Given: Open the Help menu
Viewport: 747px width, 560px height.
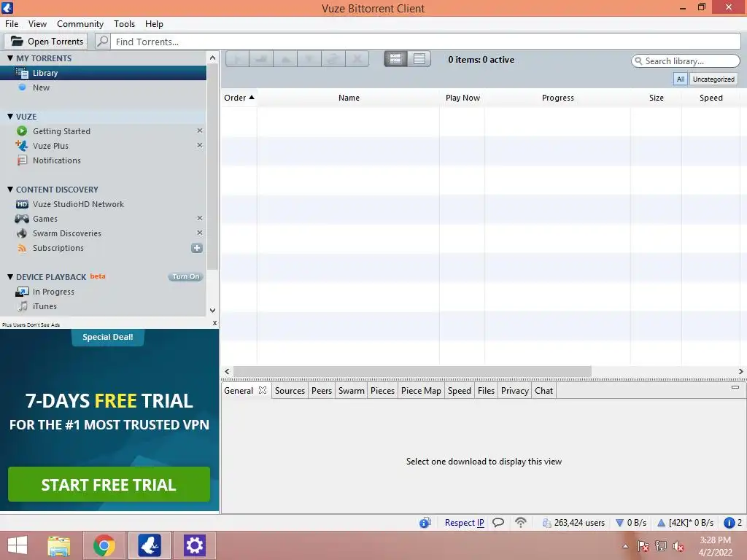Looking at the screenshot, I should coord(154,24).
